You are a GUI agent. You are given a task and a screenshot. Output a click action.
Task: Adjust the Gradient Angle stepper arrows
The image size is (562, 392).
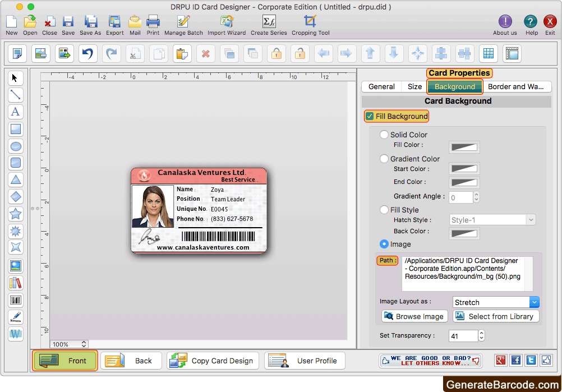pyautogui.click(x=476, y=197)
